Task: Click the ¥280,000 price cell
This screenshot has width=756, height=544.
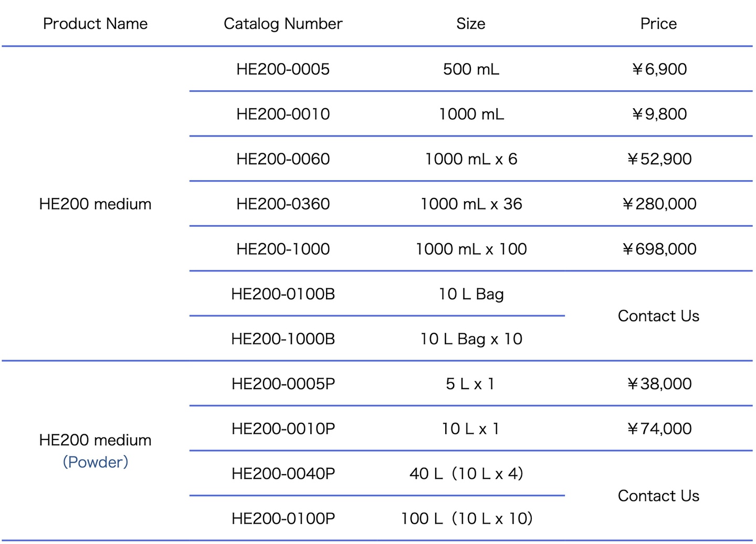Action: (x=659, y=204)
